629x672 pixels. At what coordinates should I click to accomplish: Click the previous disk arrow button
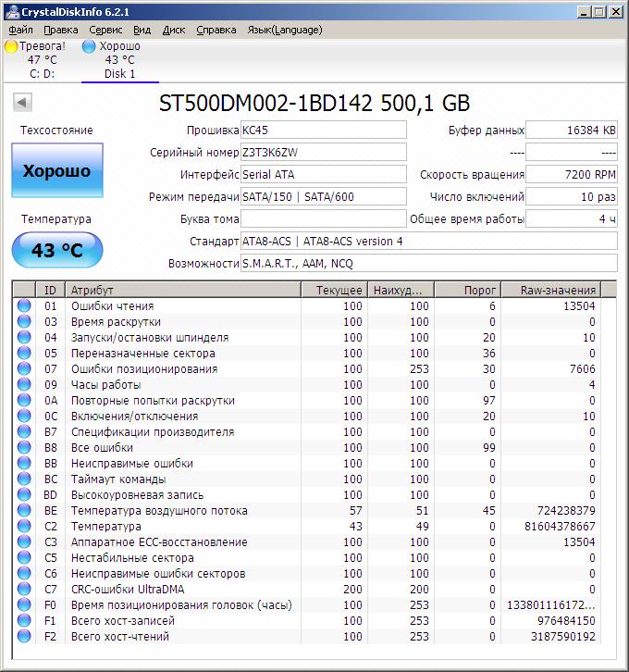pyautogui.click(x=22, y=103)
